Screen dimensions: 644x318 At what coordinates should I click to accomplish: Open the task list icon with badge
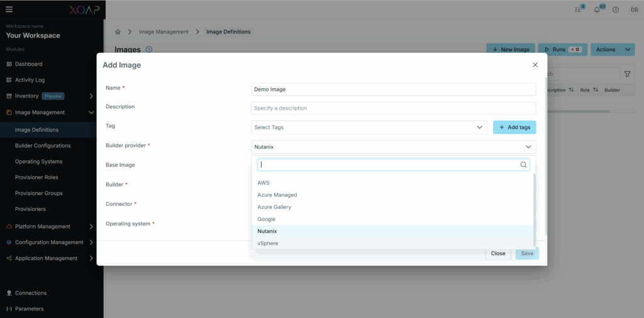tap(578, 9)
